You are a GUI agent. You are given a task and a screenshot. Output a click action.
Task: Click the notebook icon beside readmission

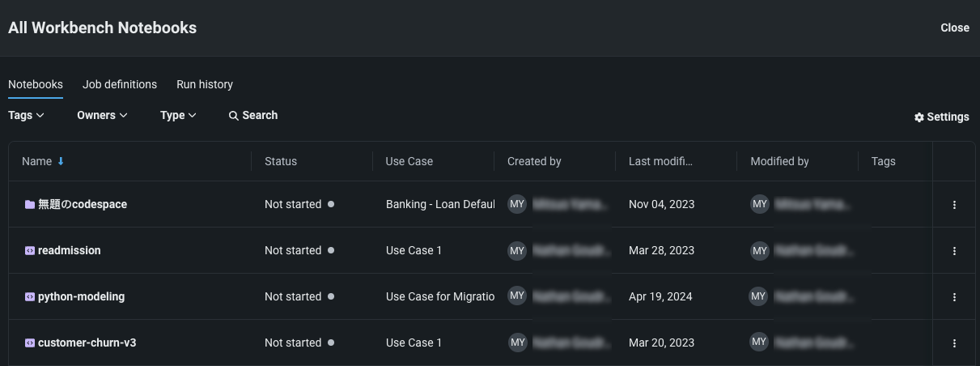pyautogui.click(x=30, y=251)
